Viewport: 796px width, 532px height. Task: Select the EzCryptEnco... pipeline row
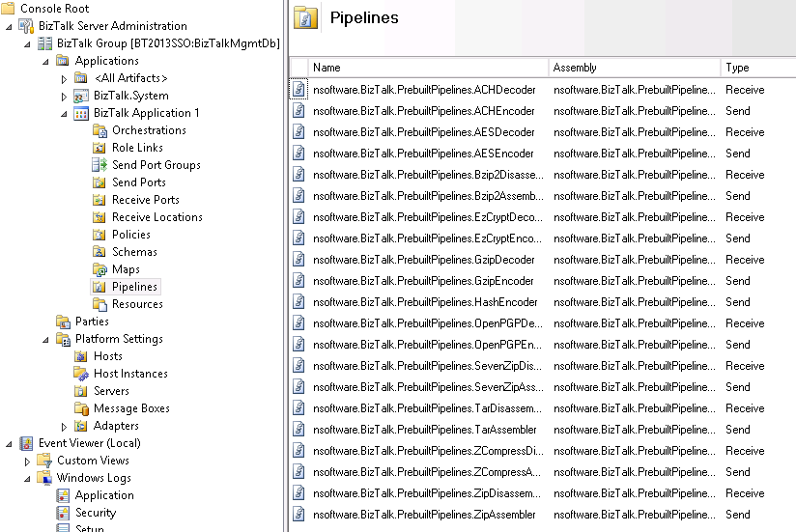[x=542, y=238]
